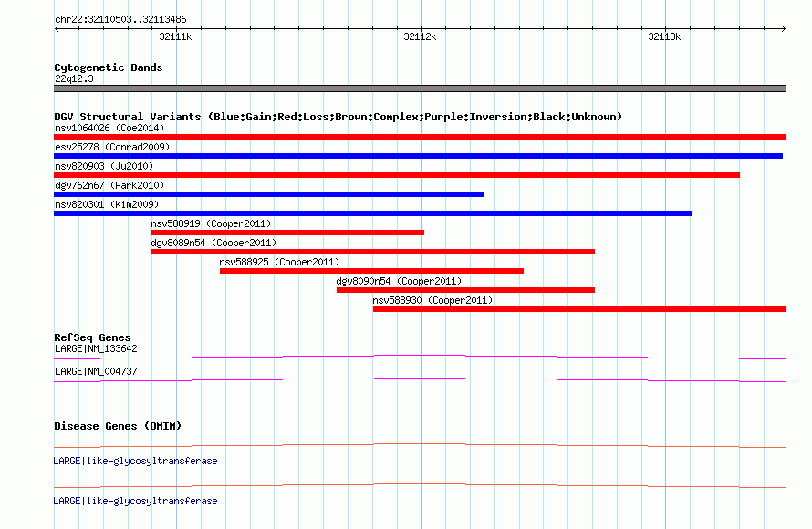Click the dgv8089n54 (Cooper2011) red bar
Image resolution: width=812 pixels, height=529 pixels.
[373, 252]
